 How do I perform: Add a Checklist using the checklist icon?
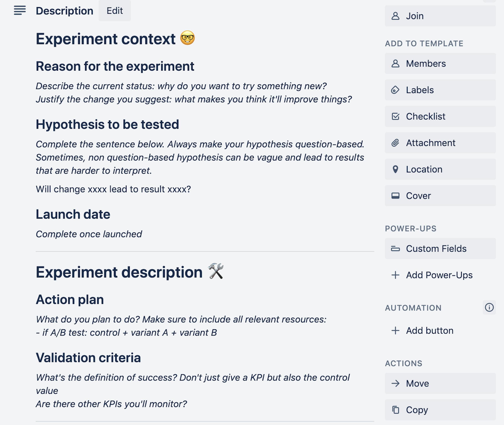click(395, 116)
